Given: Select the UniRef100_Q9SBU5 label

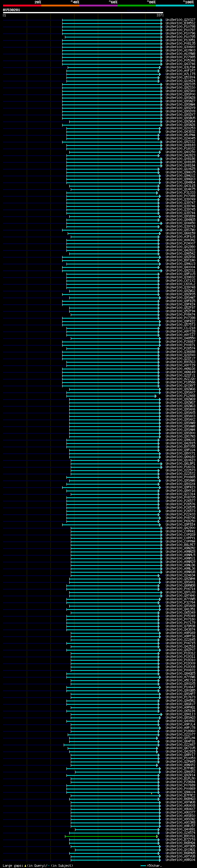Looking at the screenshot, I should [180, 118].
